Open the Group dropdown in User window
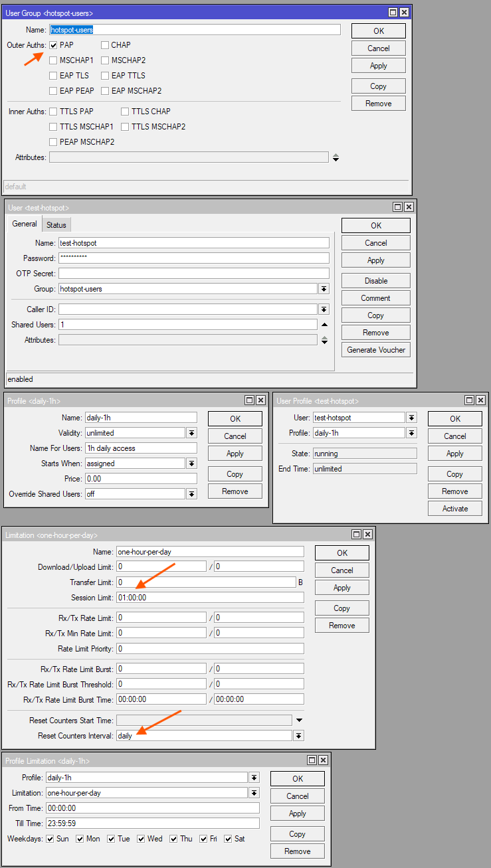The width and height of the screenshot is (491, 868). (324, 289)
